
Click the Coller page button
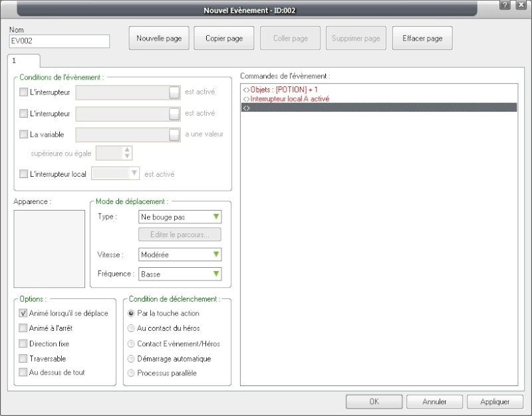(291, 39)
